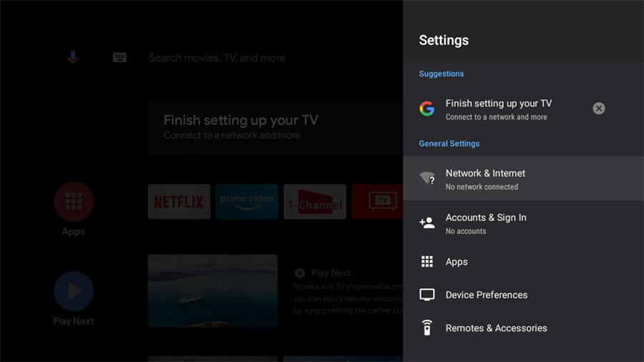Click the Apps grid icon in Settings
Viewport: 644px width, 362px height.
[x=427, y=262]
